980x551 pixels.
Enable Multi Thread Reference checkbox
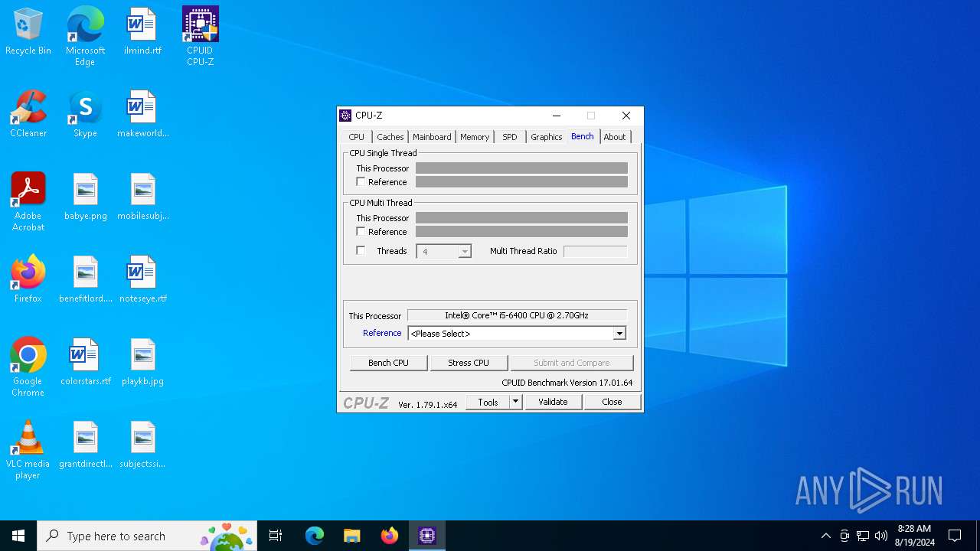click(361, 232)
